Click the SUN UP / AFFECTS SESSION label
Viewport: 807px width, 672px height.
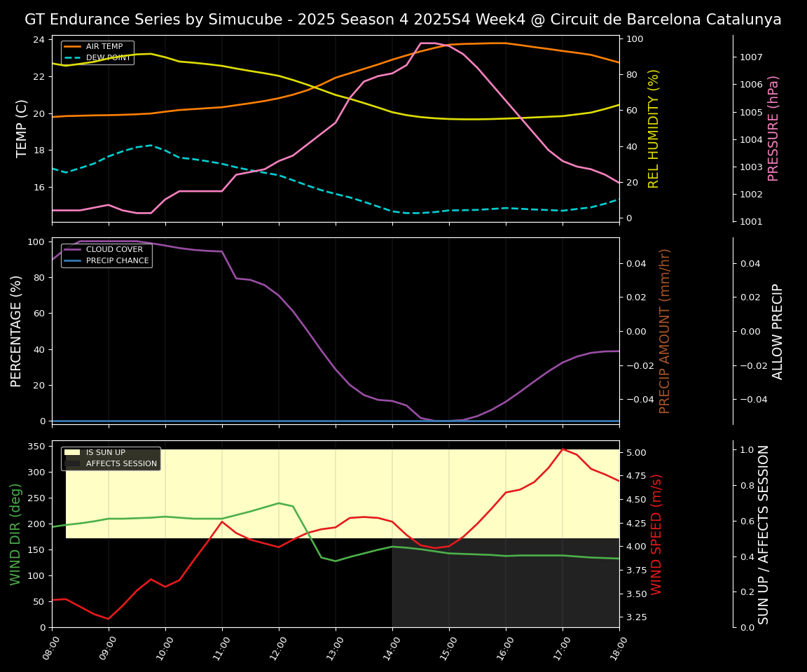764,534
